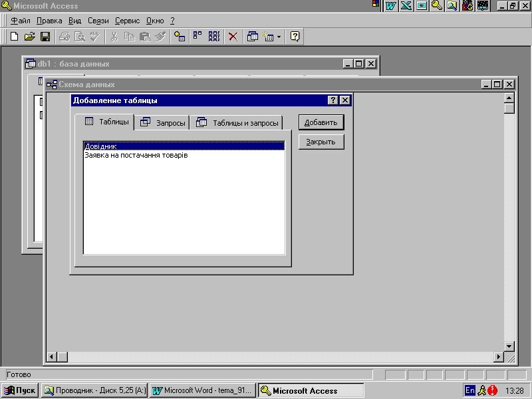
Task: Switch to the Таблицы tab
Action: tap(104, 122)
